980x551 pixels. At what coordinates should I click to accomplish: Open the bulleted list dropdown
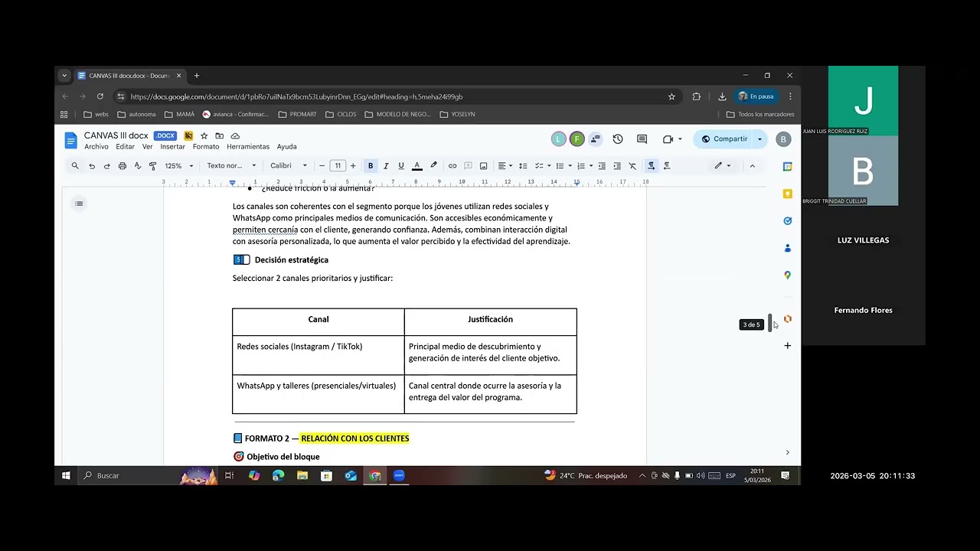coord(563,166)
